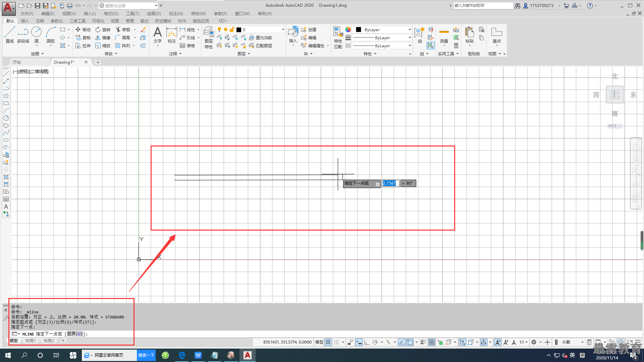Screen dimensions: 644x362
Task: Select the 多段线 (Polyline) tool
Action: 23,35
